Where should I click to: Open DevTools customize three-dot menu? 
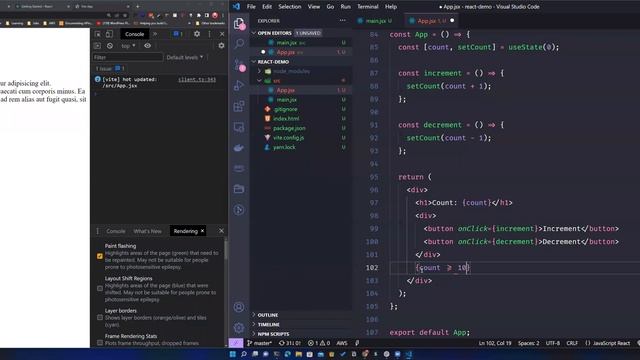210,34
